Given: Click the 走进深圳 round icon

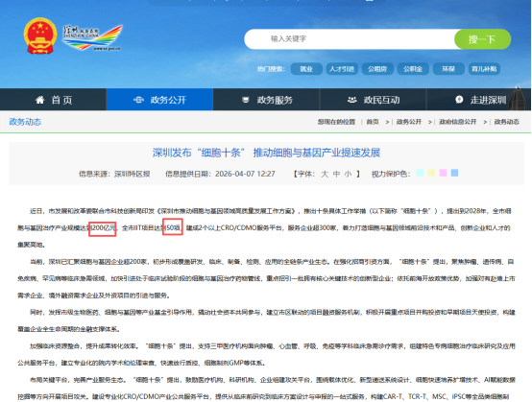Looking at the screenshot, I should click(x=459, y=100).
